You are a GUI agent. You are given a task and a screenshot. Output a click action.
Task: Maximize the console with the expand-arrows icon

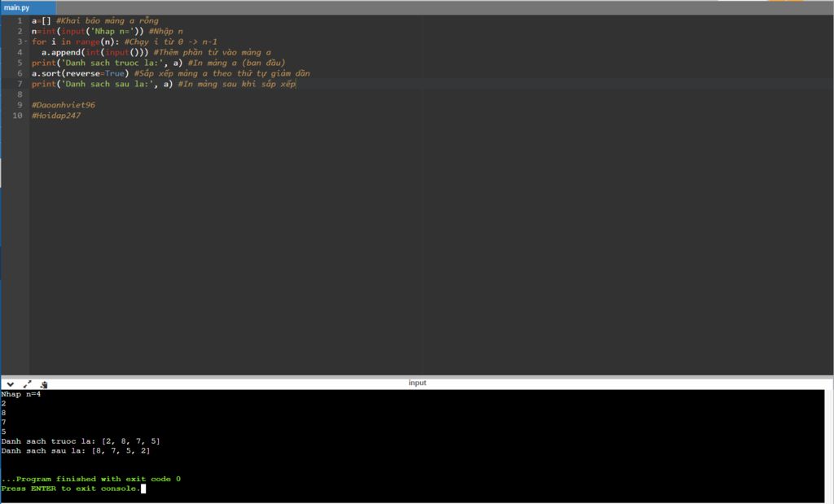click(x=28, y=383)
